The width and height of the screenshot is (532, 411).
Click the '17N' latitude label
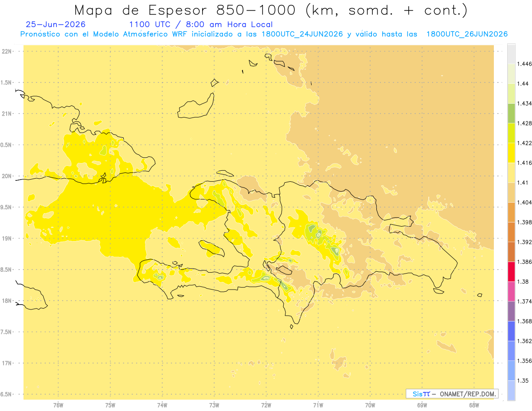click(6, 363)
